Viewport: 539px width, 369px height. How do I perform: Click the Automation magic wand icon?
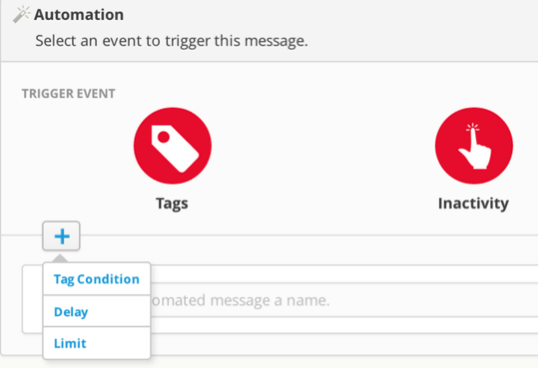pos(21,14)
